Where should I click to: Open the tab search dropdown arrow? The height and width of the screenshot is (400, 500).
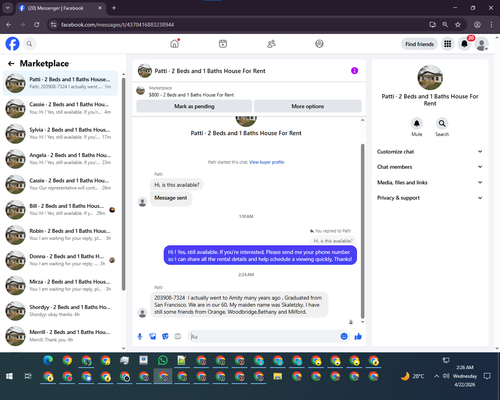(8, 8)
